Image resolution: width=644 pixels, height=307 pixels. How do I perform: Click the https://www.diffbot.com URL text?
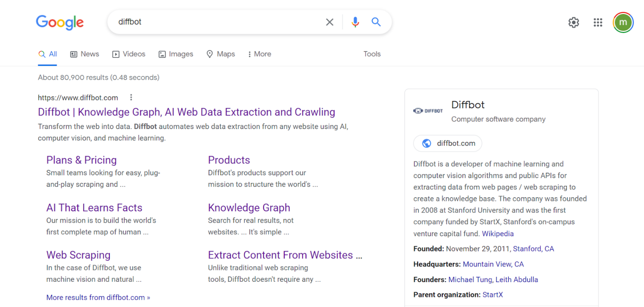(78, 97)
